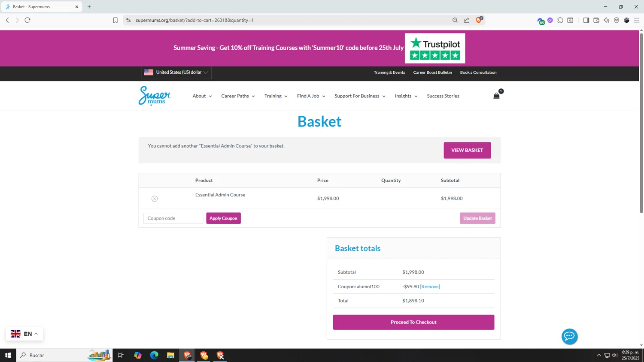Open Windows Start menu
Viewport: 644px width, 362px height.
tap(8, 355)
